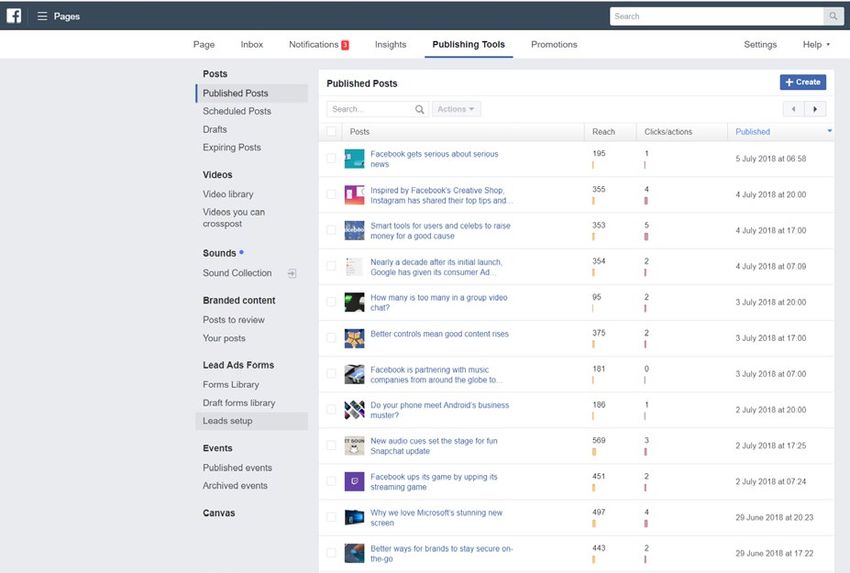Check the 'Facebook gets serious about serious news' row
Viewport: 850px width, 573px height.
click(331, 158)
